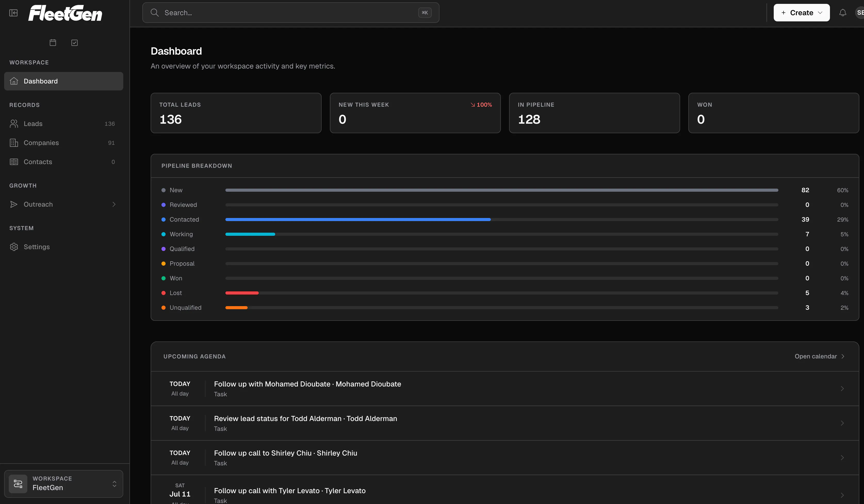Open calendar link in Upcoming Agenda
Image resolution: width=864 pixels, height=504 pixels.
click(819, 356)
